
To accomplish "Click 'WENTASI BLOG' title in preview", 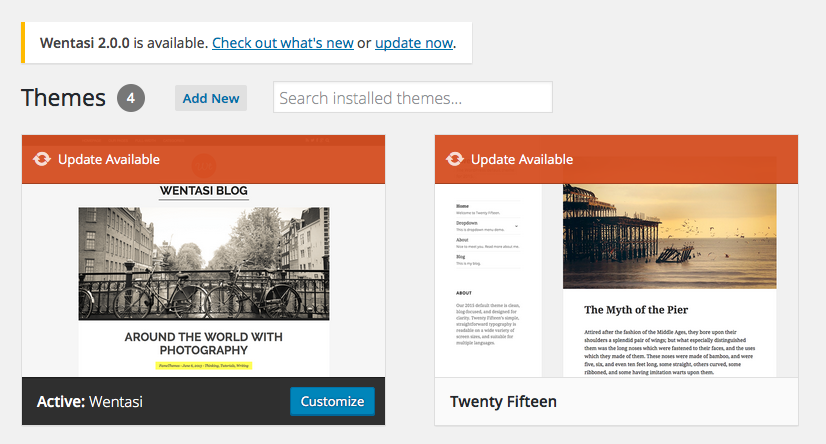I will click(204, 191).
